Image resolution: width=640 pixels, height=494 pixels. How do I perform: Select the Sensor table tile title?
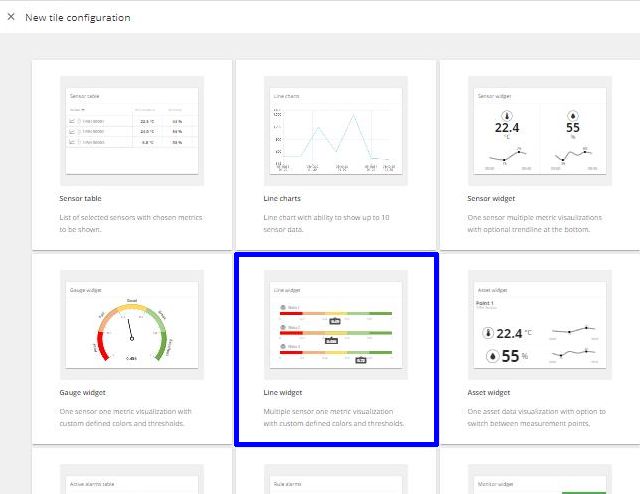pyautogui.click(x=80, y=199)
